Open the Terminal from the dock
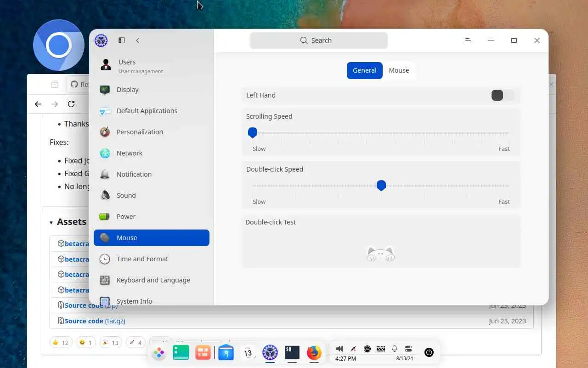 [292, 353]
